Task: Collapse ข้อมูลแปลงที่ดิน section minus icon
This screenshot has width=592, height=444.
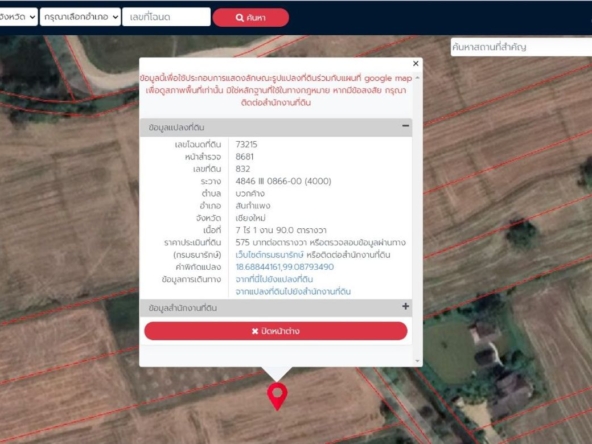Action: 405,126
